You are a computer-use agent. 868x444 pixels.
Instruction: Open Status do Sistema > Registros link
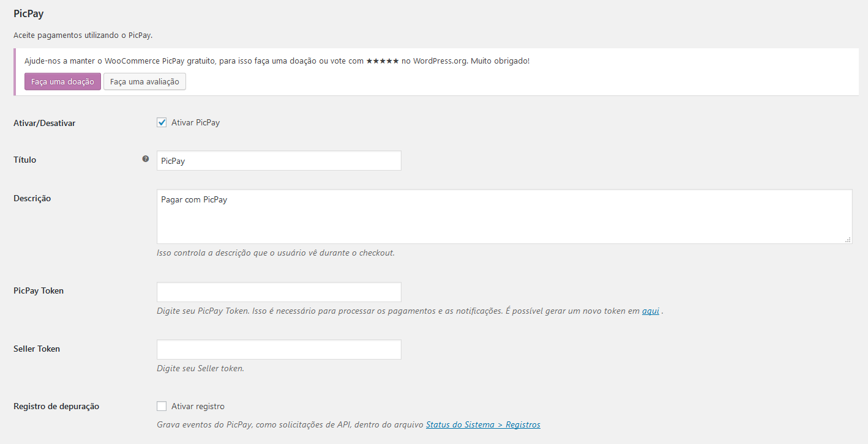pyautogui.click(x=483, y=424)
